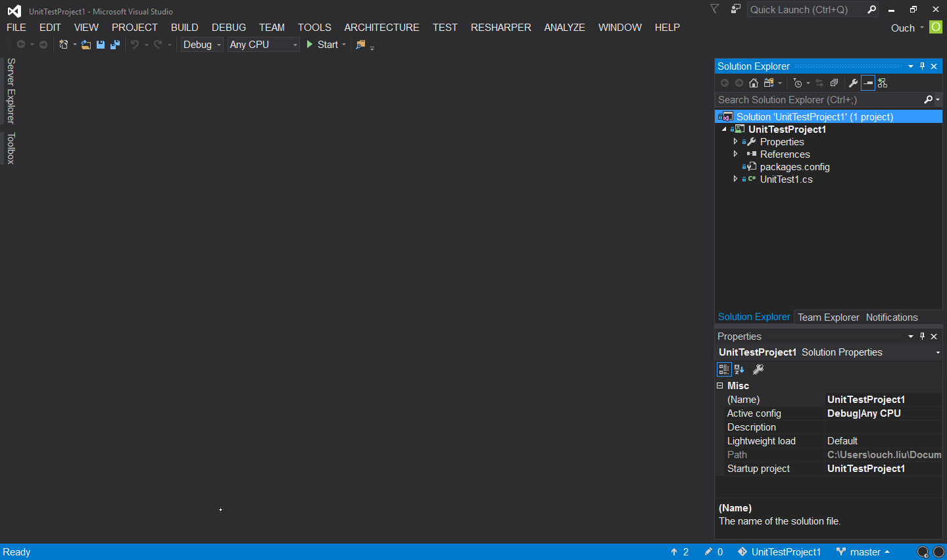Collapse the UnitTestProject1 project node

click(724, 129)
